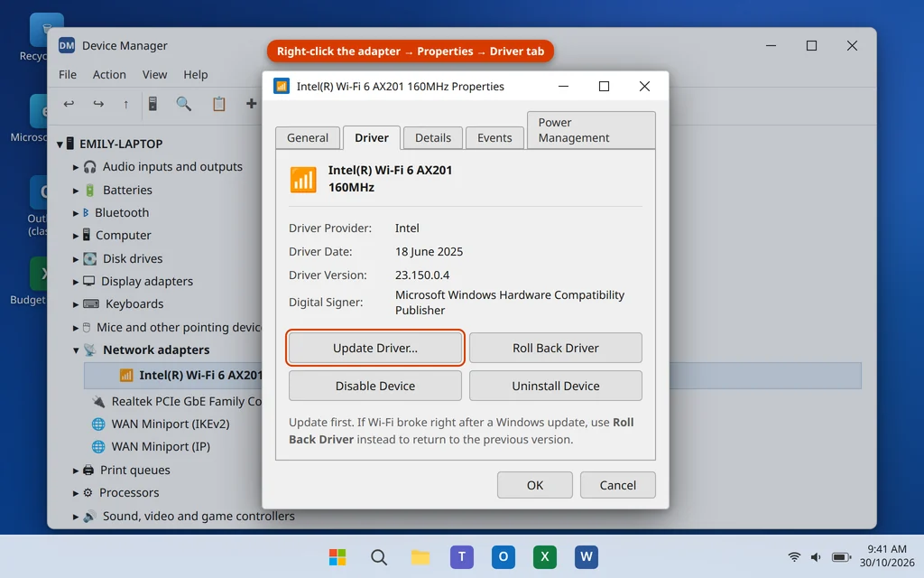Open Word from the taskbar
The width and height of the screenshot is (924, 578).
(x=587, y=556)
